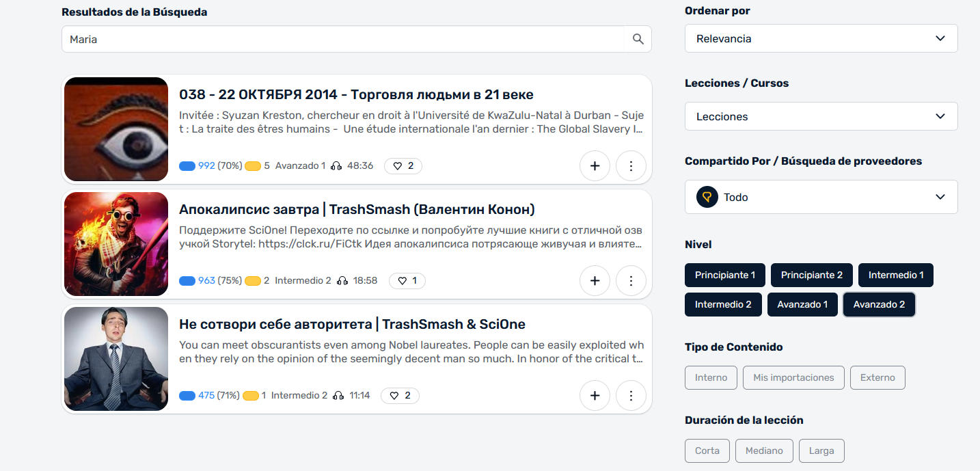Add Не сотвори себе авторитета with plus icon
The width and height of the screenshot is (980, 471).
tap(595, 396)
